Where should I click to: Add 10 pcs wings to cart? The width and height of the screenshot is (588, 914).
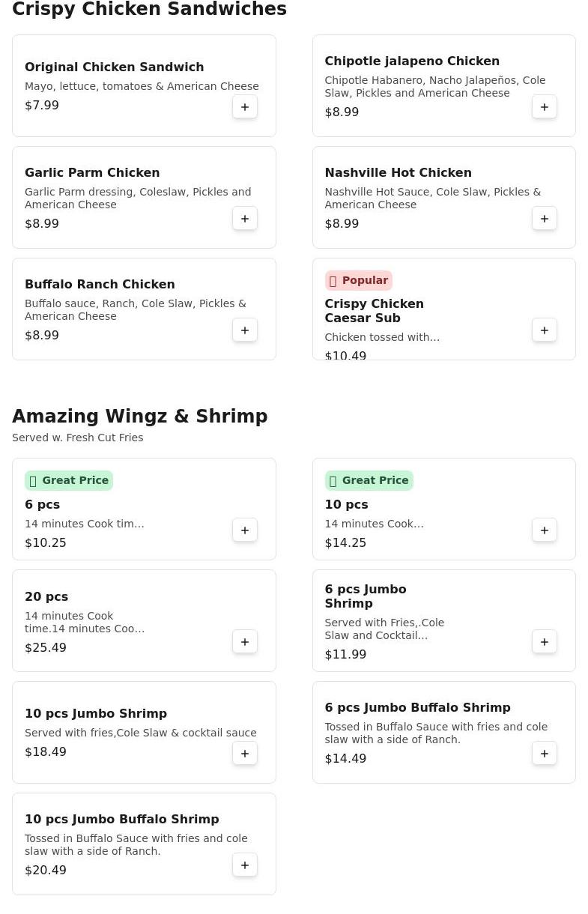pos(545,530)
